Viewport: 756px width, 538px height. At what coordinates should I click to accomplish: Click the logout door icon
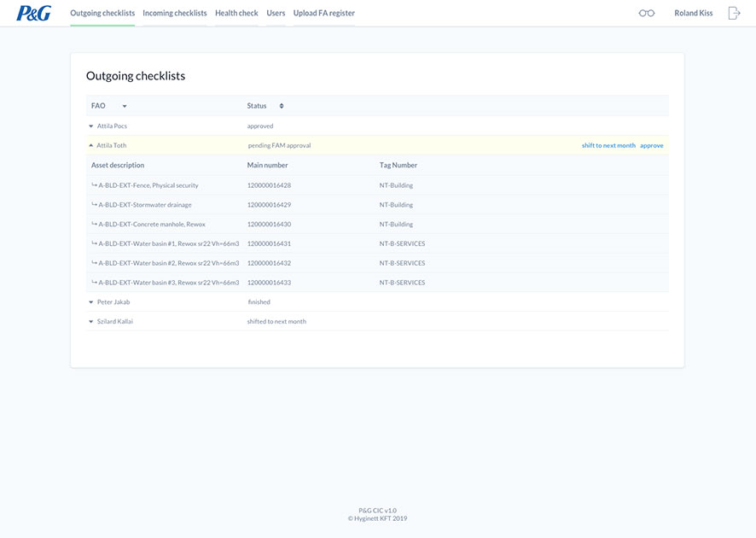[x=734, y=13]
